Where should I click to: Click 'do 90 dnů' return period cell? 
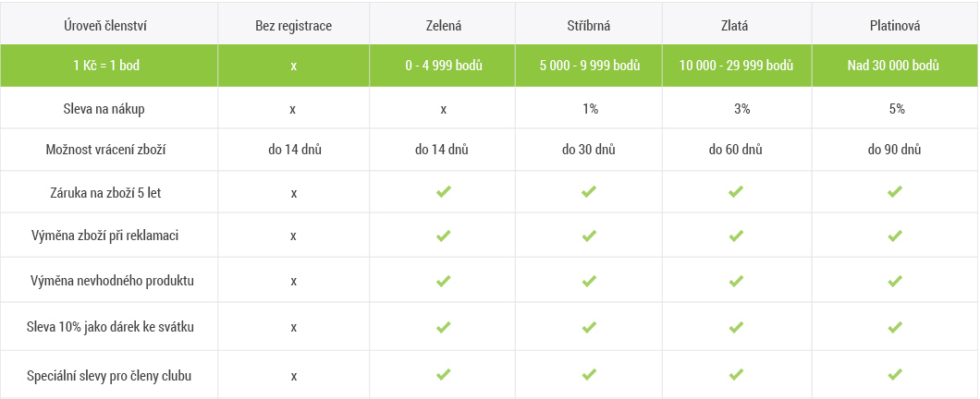894,150
